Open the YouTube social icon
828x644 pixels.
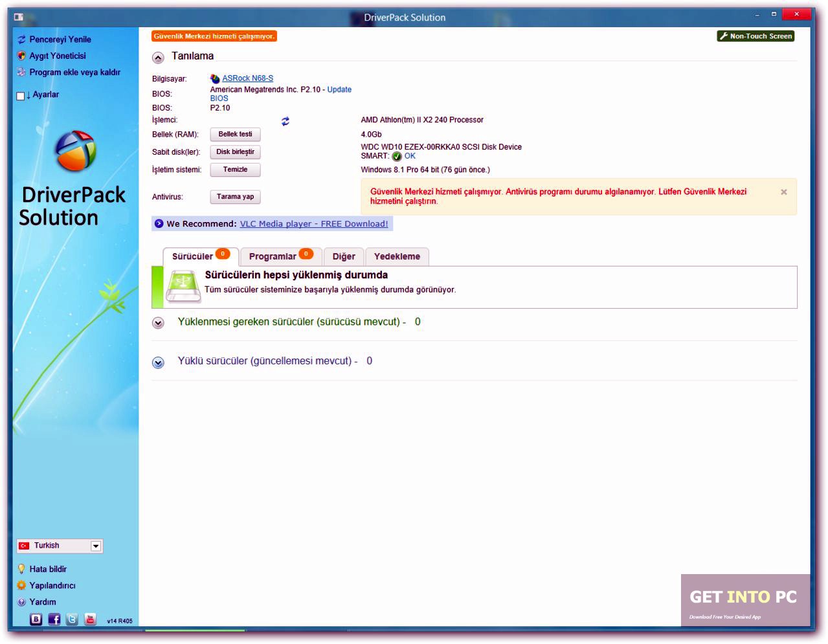click(x=90, y=619)
